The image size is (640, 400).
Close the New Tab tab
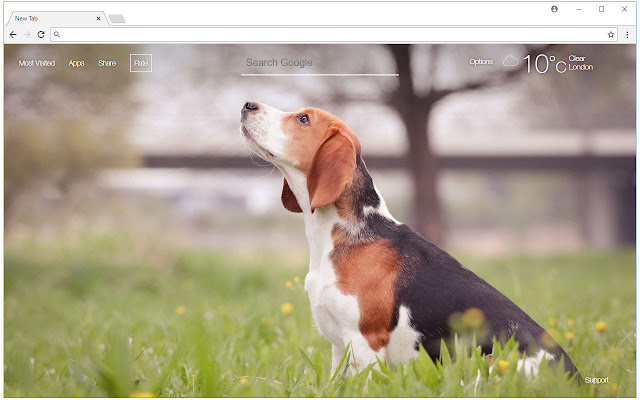(x=98, y=18)
